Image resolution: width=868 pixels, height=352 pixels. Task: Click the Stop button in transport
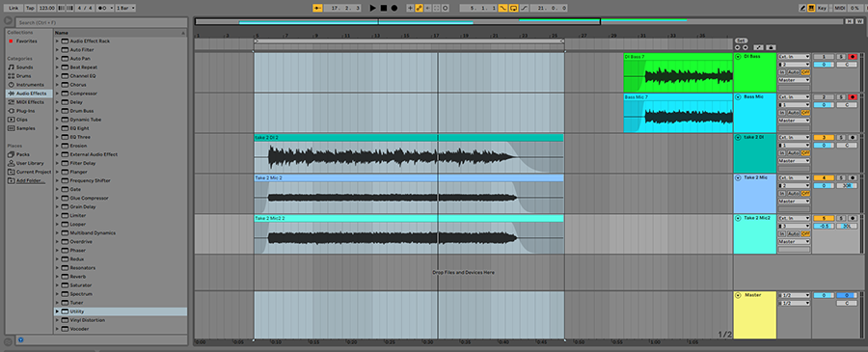coord(384,8)
